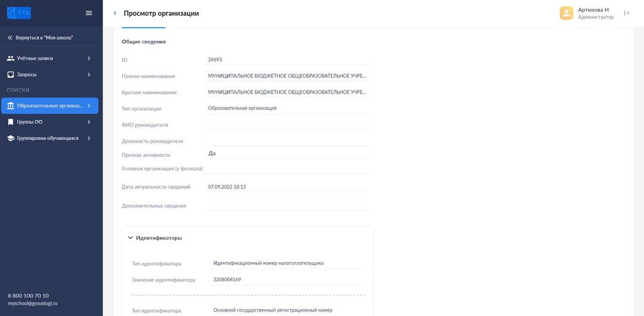Click the Учётные записи people icon
Screen dimensions: 644x316
point(11,58)
